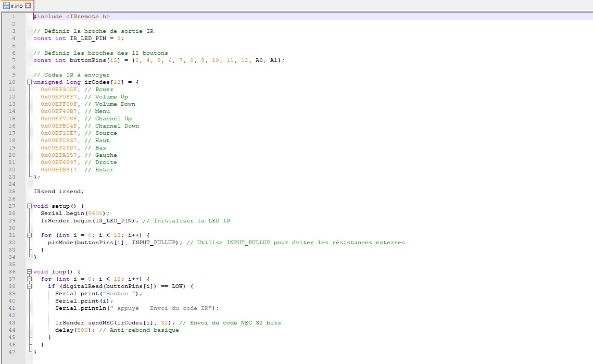This screenshot has height=364, width=593.
Task: Click the save icon on ir.ino tab
Action: [x=6, y=5]
